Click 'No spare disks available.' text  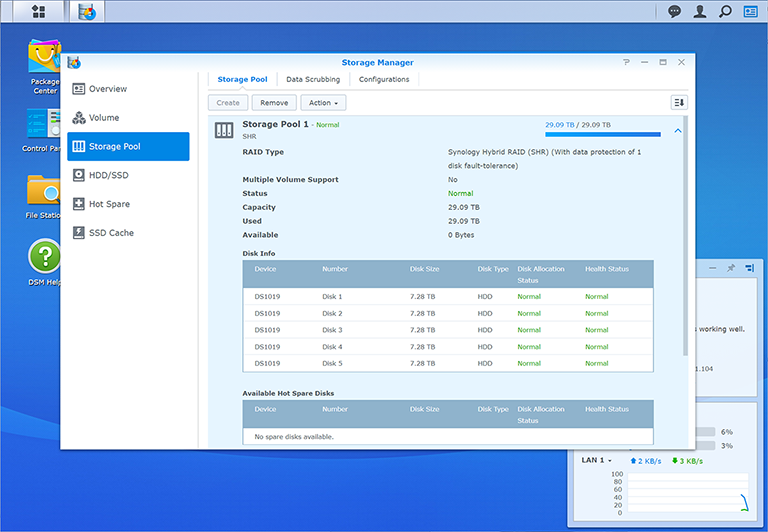[294, 436]
